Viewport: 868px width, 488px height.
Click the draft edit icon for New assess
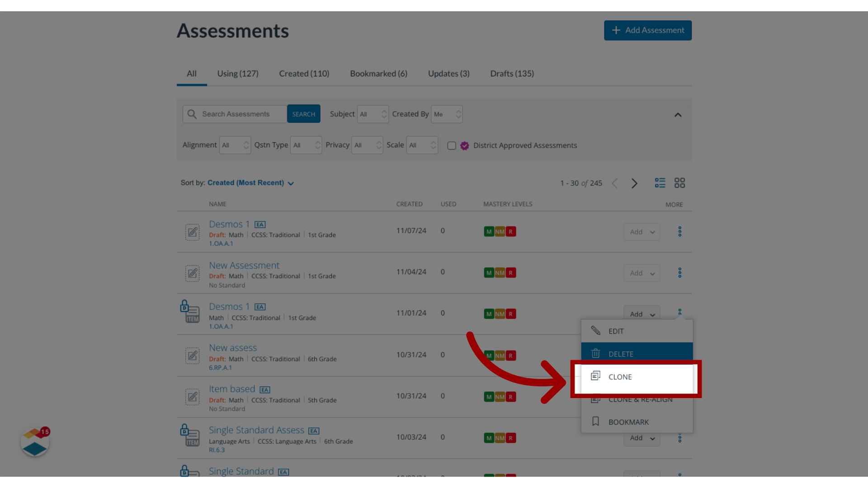[x=193, y=356]
